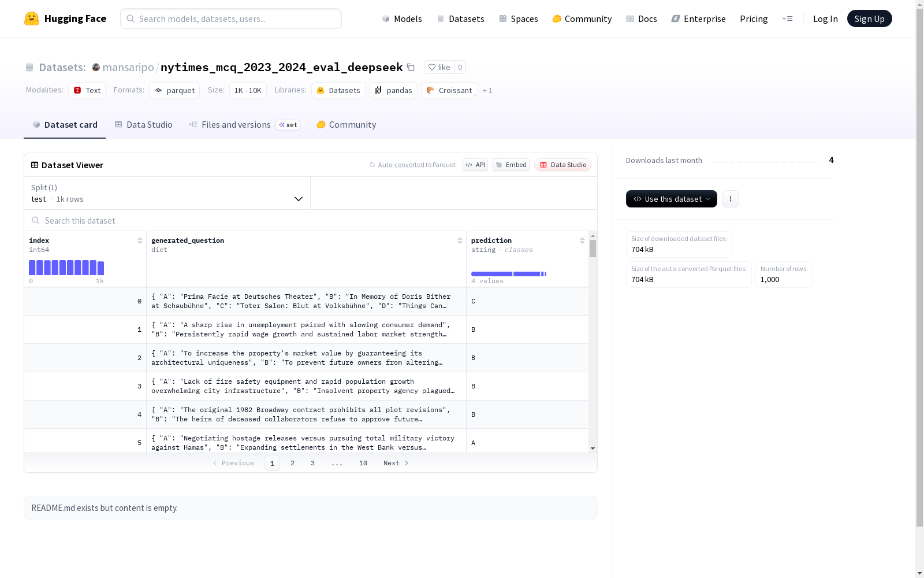Switch to the Community tab
Viewport: 924px width, 578px height.
pos(346,124)
